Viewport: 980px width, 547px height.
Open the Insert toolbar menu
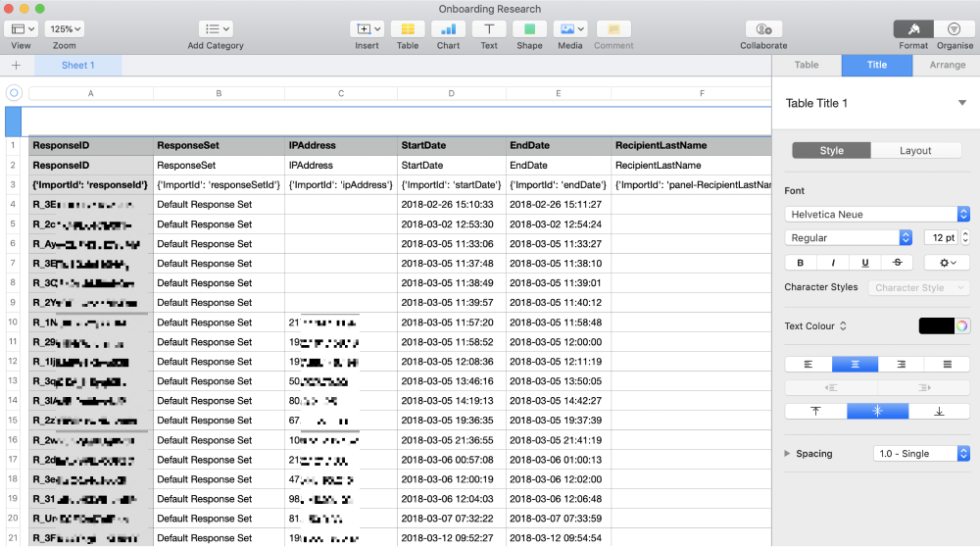click(368, 29)
